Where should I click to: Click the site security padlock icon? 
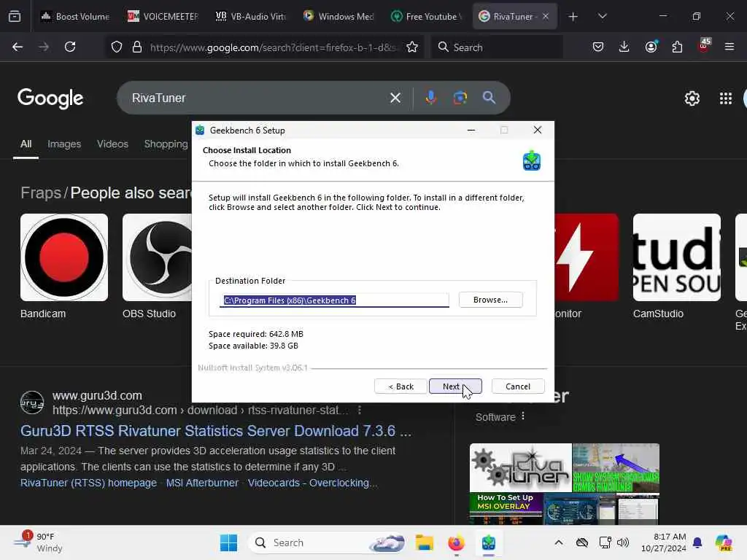pos(137,47)
